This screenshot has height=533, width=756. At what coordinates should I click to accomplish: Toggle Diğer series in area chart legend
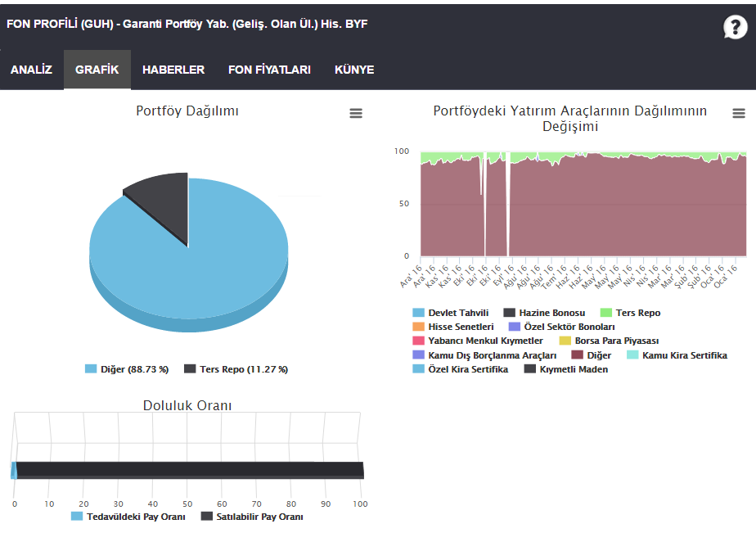pos(591,355)
